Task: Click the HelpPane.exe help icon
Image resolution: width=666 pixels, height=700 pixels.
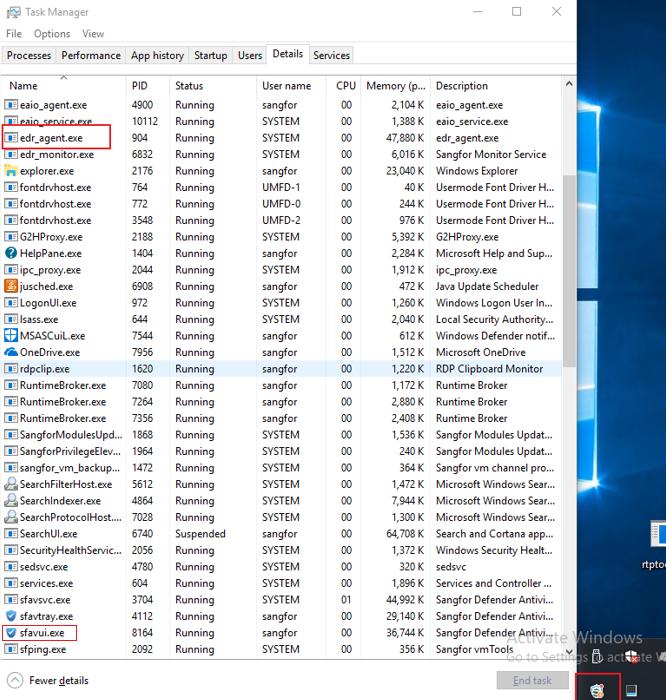Action: pos(11,253)
